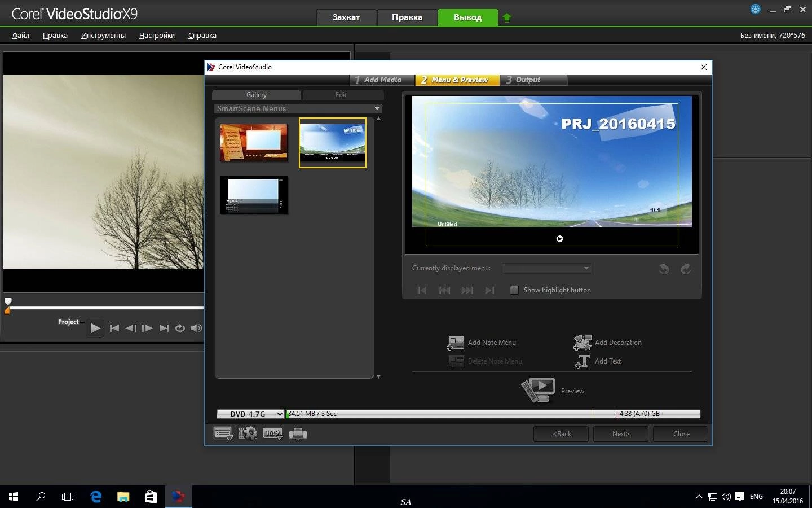The image size is (812, 508).
Task: Click the Add Text icon
Action: pyautogui.click(x=582, y=361)
